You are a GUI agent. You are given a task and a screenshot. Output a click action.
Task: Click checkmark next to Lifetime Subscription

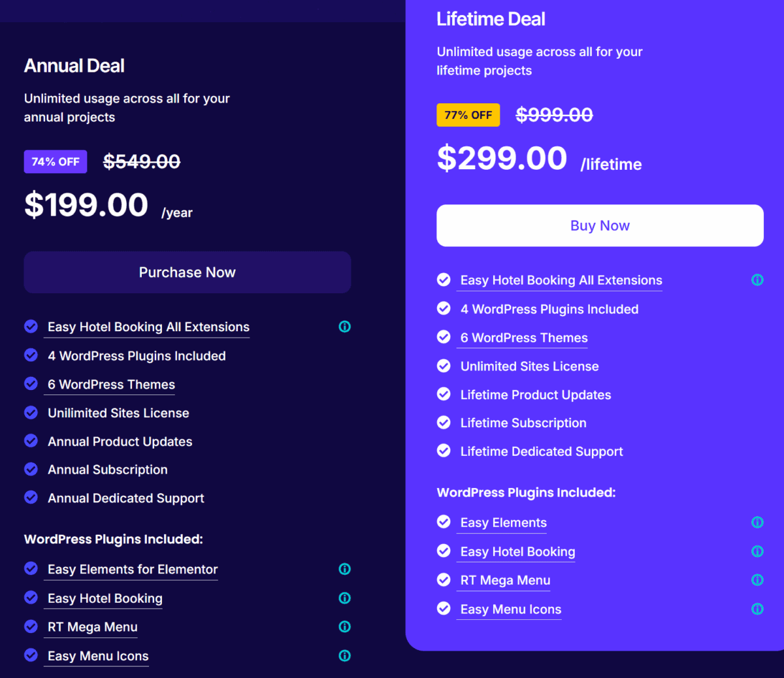click(x=444, y=423)
